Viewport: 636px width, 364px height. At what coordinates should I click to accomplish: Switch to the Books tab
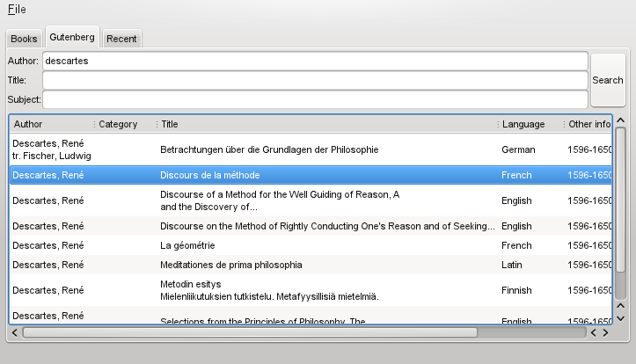(24, 39)
